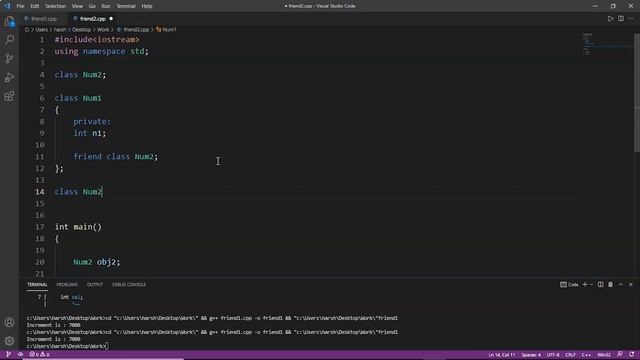Click unsaved dot on friend2.cpp tab
The image size is (640, 360).
111,19
